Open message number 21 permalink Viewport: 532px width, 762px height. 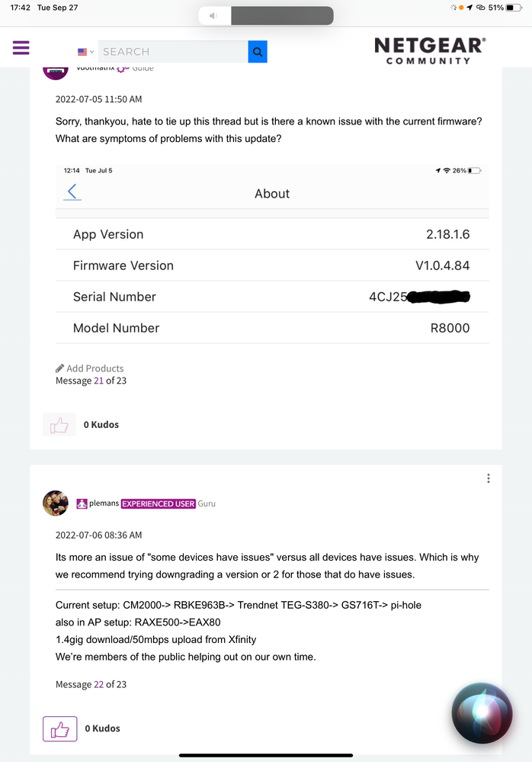[98, 381]
